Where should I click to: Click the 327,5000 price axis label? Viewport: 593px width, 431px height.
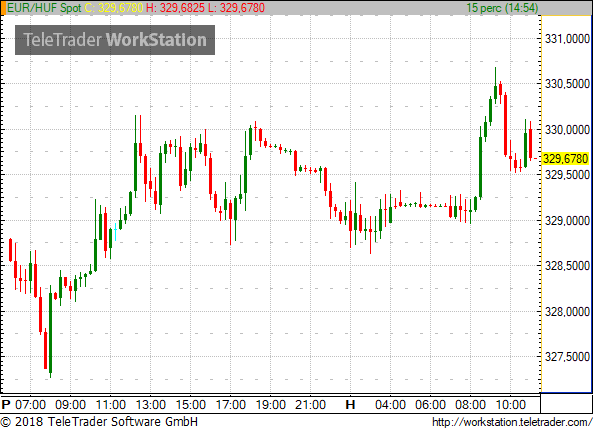[x=567, y=357]
